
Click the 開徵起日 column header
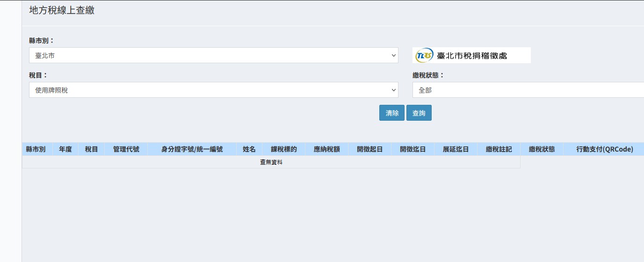point(369,149)
